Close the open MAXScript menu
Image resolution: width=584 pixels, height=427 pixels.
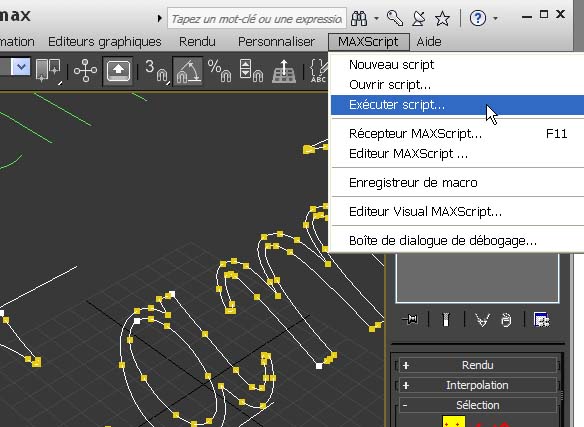pyautogui.click(x=368, y=41)
